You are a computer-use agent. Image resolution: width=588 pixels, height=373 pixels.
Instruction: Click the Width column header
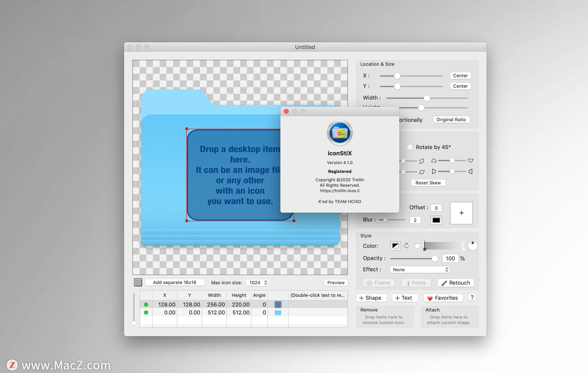pyautogui.click(x=214, y=295)
